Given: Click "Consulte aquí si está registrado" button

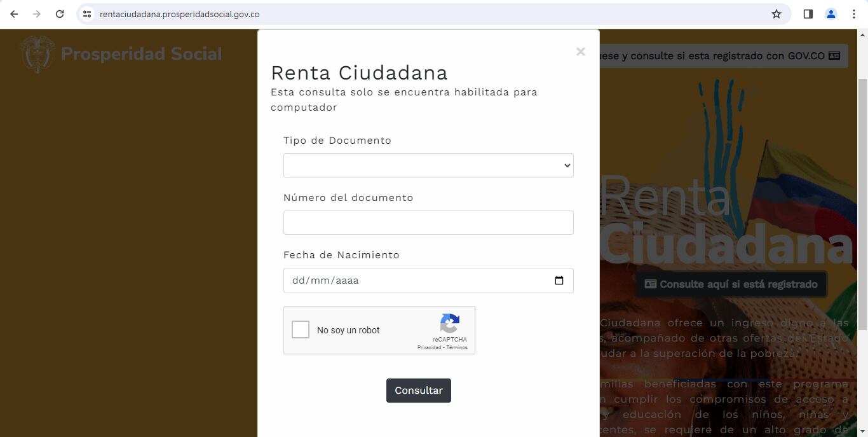Looking at the screenshot, I should [x=731, y=284].
